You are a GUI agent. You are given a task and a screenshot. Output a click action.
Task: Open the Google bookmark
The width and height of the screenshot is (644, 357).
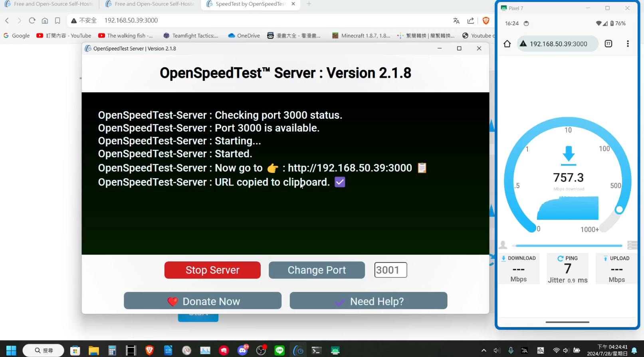[x=17, y=36]
